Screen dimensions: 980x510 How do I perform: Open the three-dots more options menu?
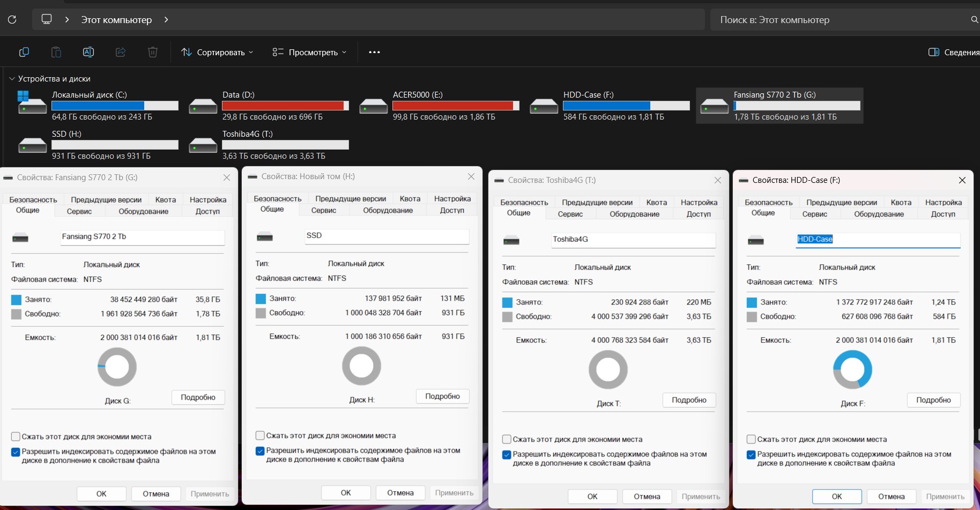(x=374, y=52)
